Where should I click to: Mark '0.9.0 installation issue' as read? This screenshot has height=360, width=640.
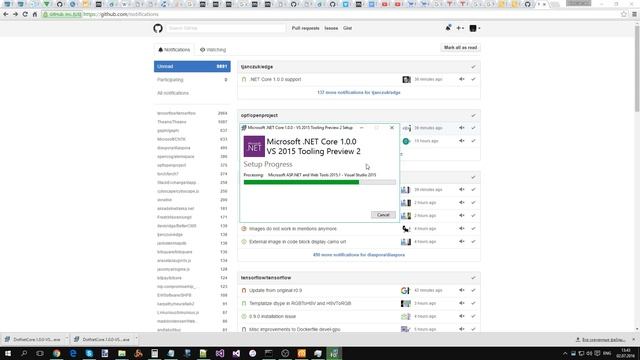pos(473,316)
